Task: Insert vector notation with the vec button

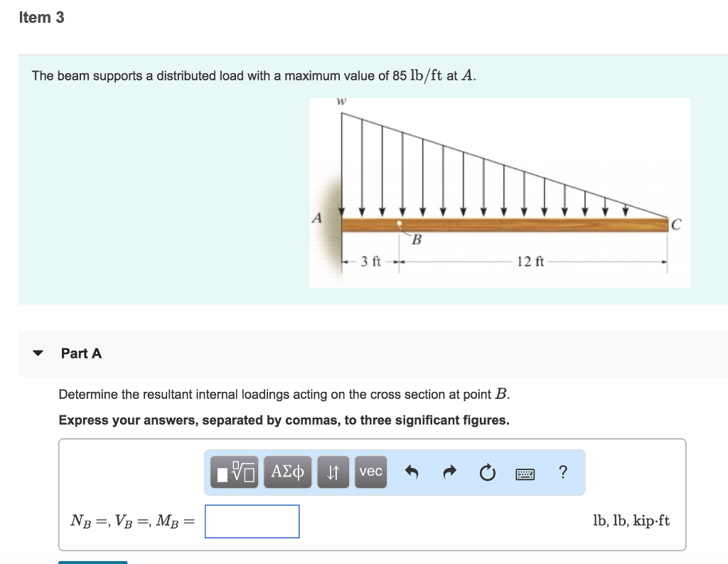Action: 371,472
